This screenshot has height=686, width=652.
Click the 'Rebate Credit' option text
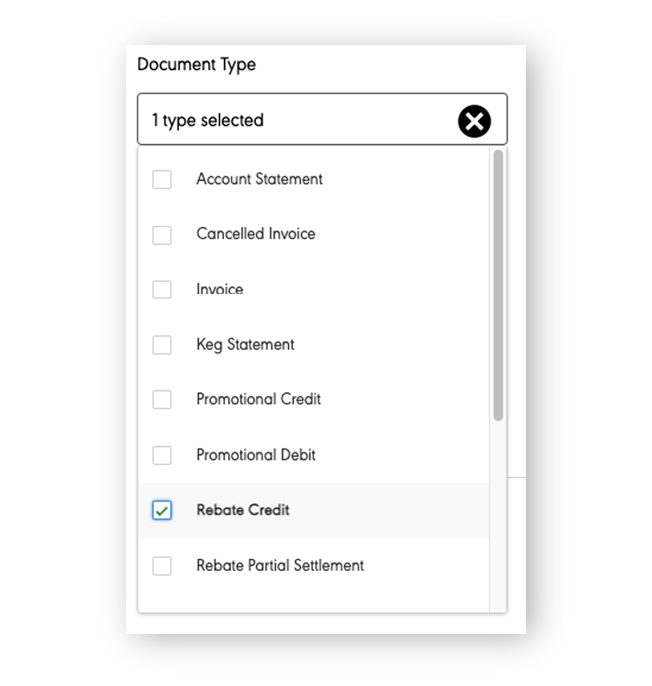point(243,510)
